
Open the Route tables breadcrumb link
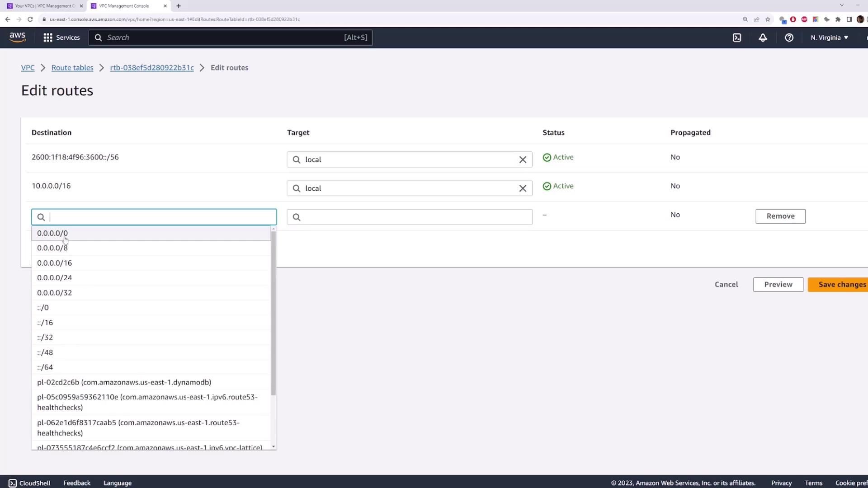tap(72, 68)
